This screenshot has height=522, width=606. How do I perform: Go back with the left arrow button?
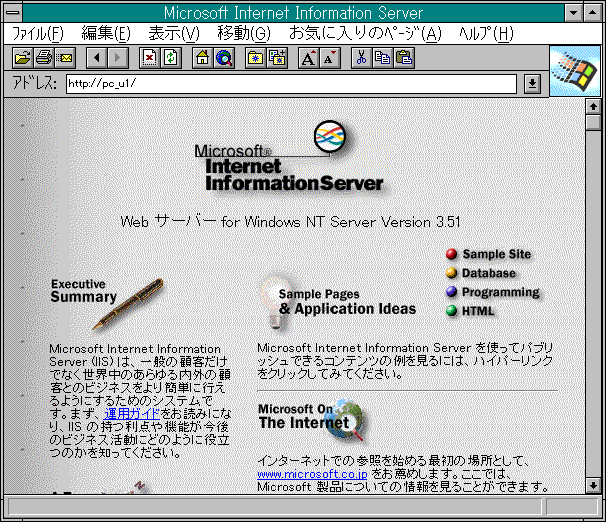click(x=97, y=58)
